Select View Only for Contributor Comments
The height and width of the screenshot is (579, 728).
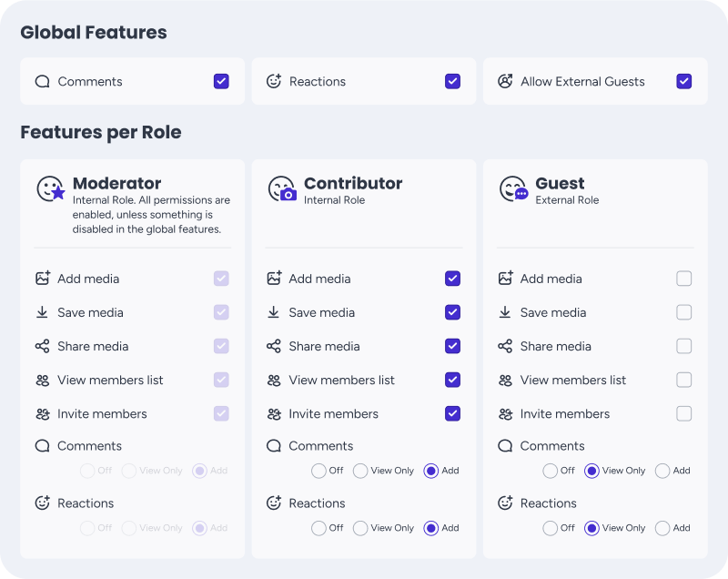click(362, 471)
